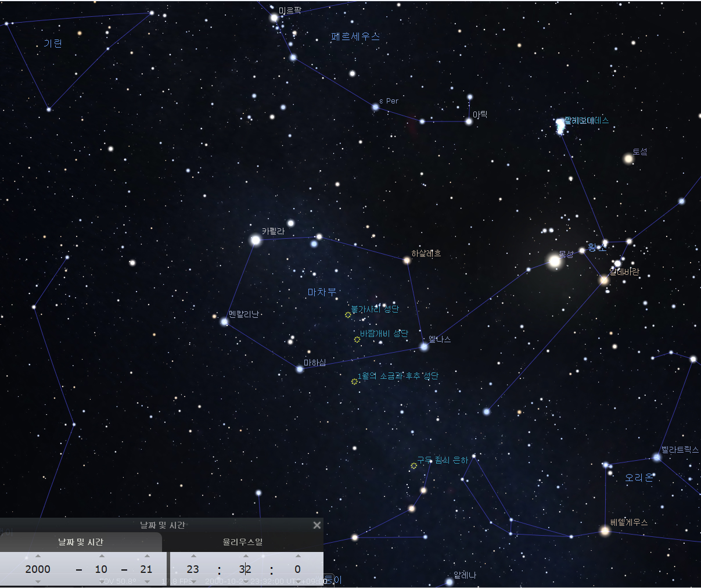The image size is (701, 588).
Task: Click the 기린 constellation label
Action: (x=53, y=44)
